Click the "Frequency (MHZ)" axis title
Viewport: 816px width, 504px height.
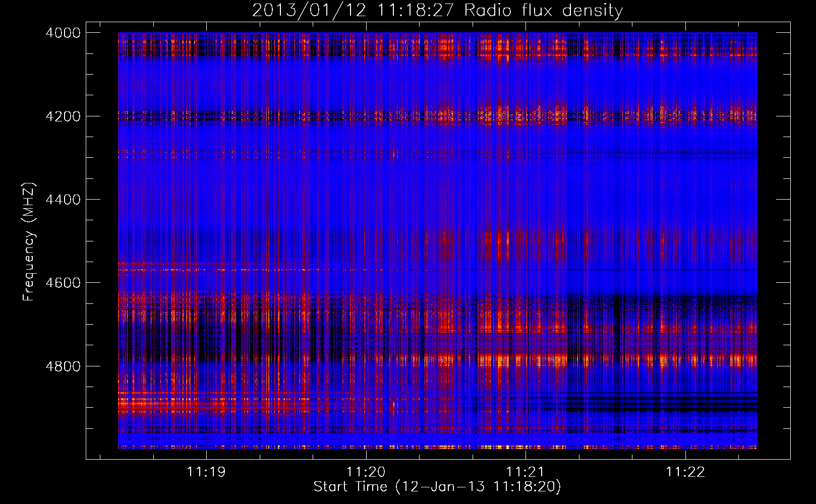(29, 242)
